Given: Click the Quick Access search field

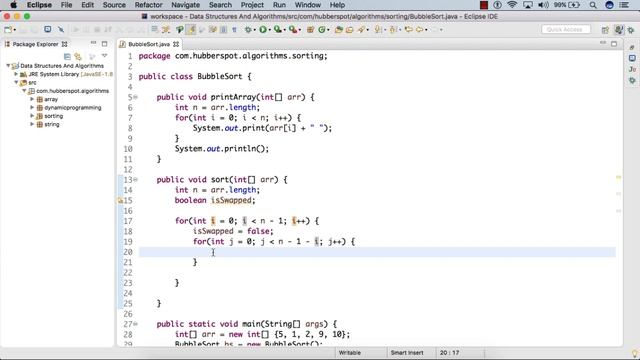Looking at the screenshot, I should click(x=566, y=29).
